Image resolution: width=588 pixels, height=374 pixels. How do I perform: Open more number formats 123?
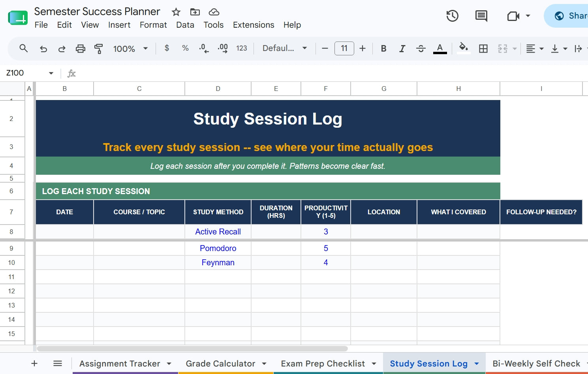pos(242,48)
